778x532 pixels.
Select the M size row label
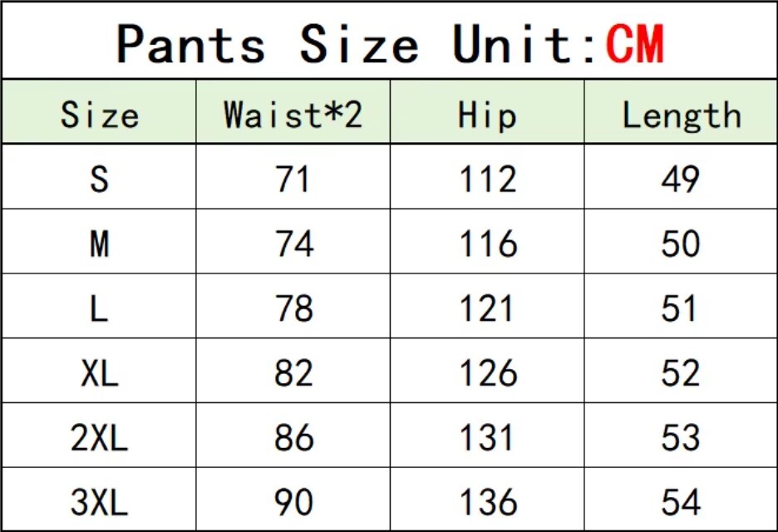point(99,244)
